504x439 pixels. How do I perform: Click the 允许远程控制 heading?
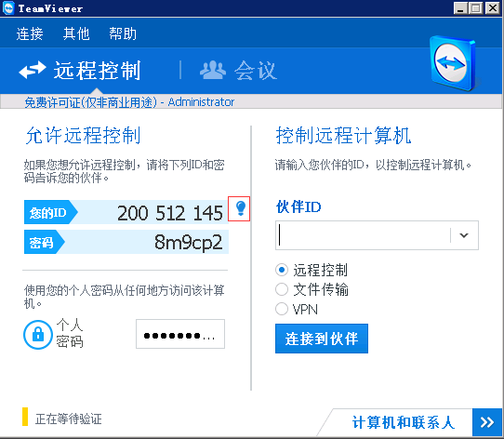tap(83, 136)
